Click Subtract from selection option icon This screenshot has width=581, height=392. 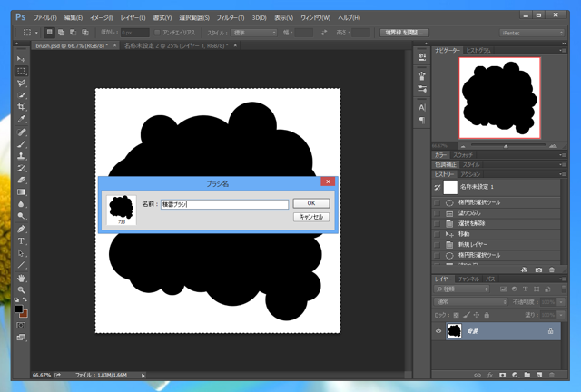point(73,33)
